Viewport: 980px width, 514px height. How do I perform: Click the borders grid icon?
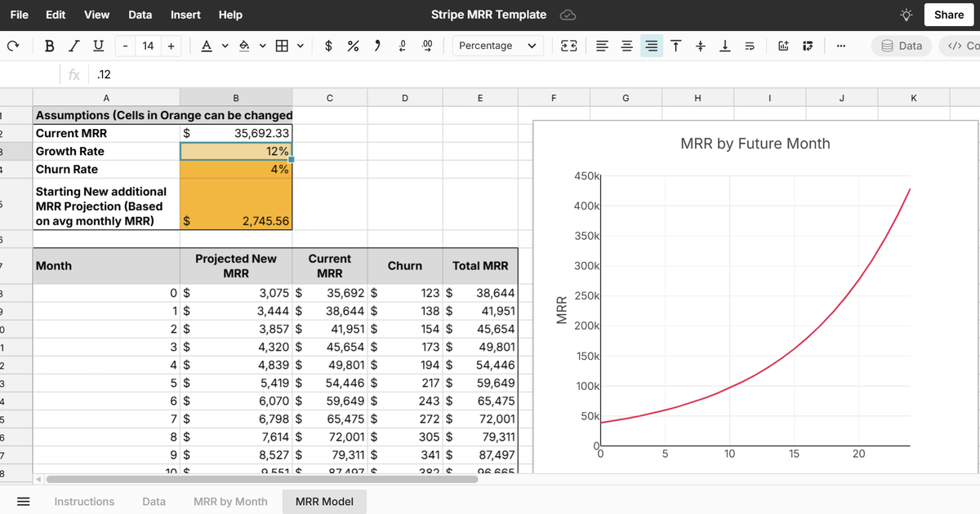(282, 46)
